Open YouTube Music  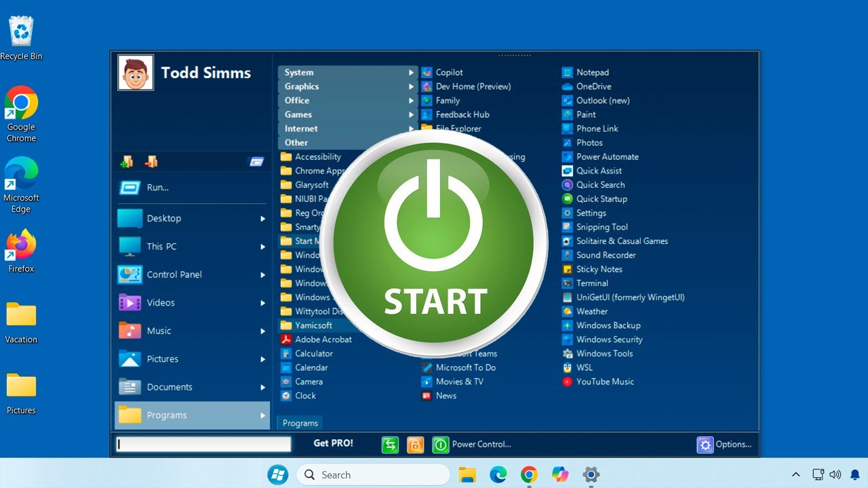(x=598, y=382)
